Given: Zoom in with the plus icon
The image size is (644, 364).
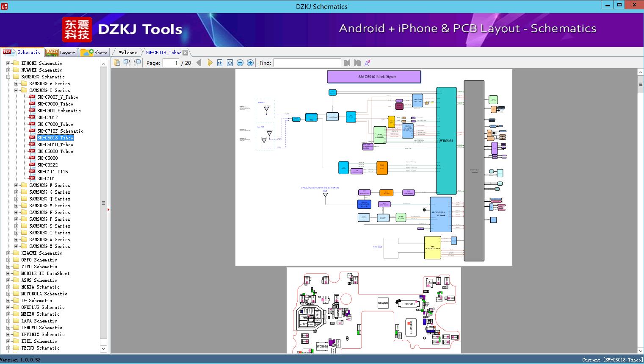Looking at the screenshot, I should coord(250,63).
